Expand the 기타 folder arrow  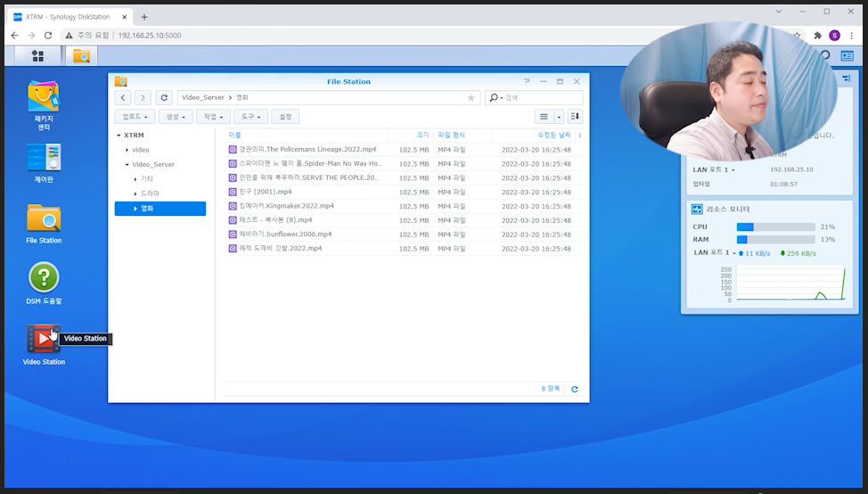point(135,179)
